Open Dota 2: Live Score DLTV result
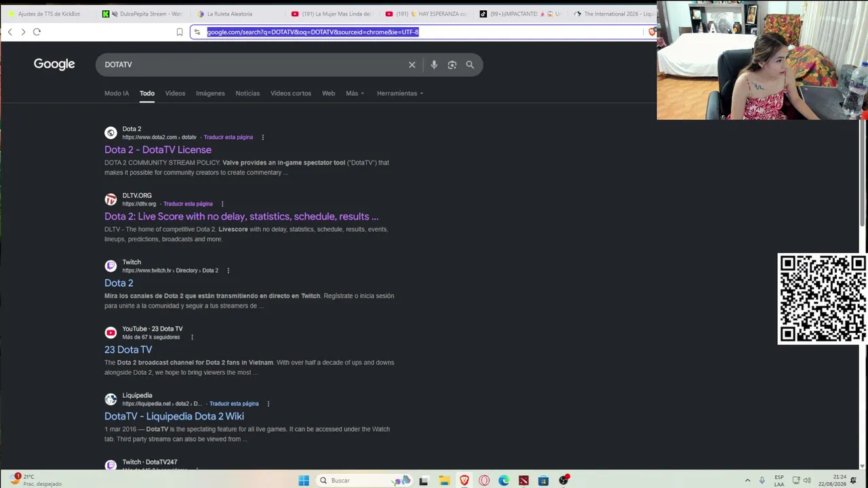868x488 pixels. click(x=241, y=216)
